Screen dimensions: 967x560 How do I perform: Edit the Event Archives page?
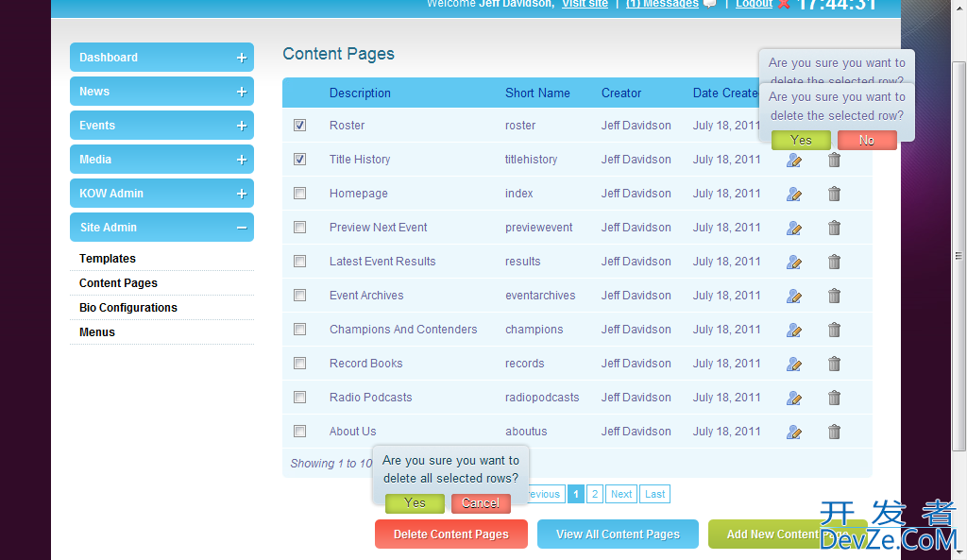793,296
